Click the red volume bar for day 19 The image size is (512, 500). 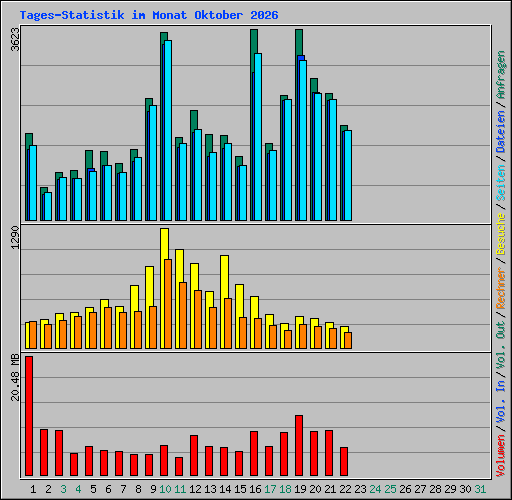click(x=299, y=445)
